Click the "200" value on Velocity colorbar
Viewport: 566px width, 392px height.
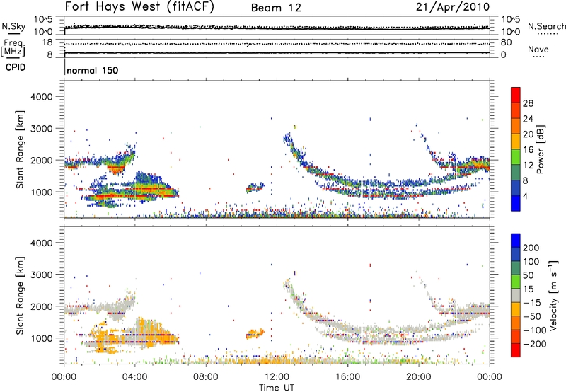tap(531, 248)
